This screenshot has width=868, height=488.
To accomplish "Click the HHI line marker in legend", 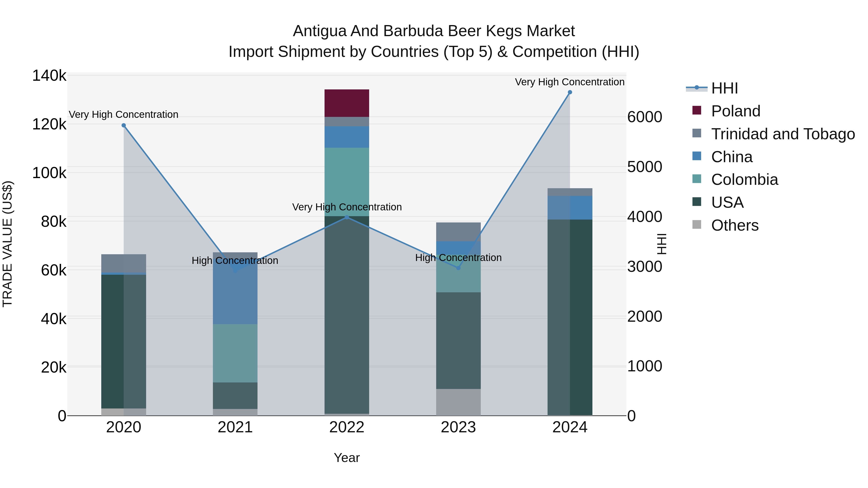I will point(697,87).
